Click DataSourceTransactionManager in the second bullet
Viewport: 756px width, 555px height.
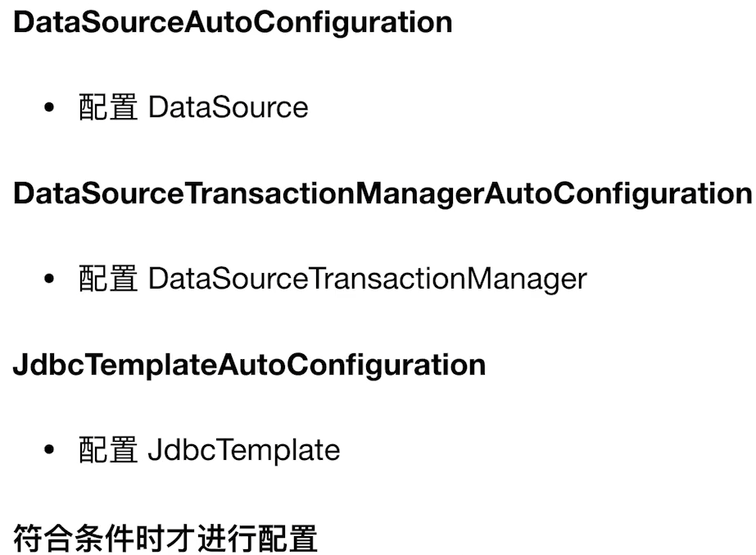tap(368, 280)
